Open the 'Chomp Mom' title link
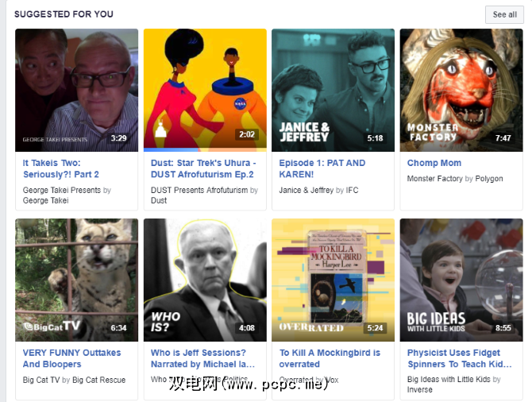The image size is (532, 402). [434, 163]
